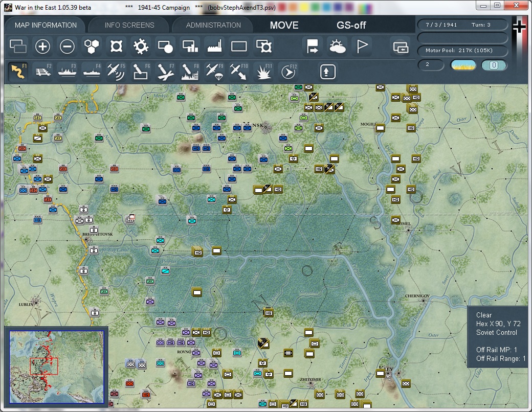The width and height of the screenshot is (532, 412).
Task: Select the F4 Amphibious Transport ship icon
Action: pyautogui.click(x=92, y=72)
